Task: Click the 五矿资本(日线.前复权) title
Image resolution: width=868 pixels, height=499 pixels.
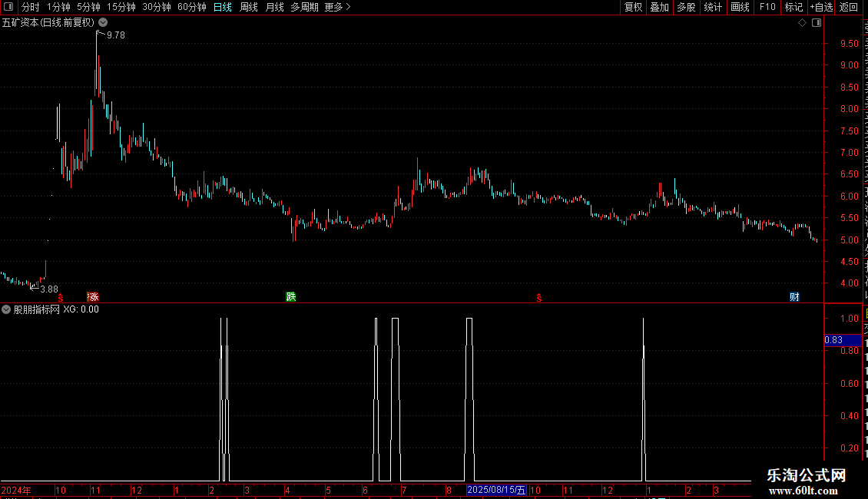Action: [x=48, y=22]
